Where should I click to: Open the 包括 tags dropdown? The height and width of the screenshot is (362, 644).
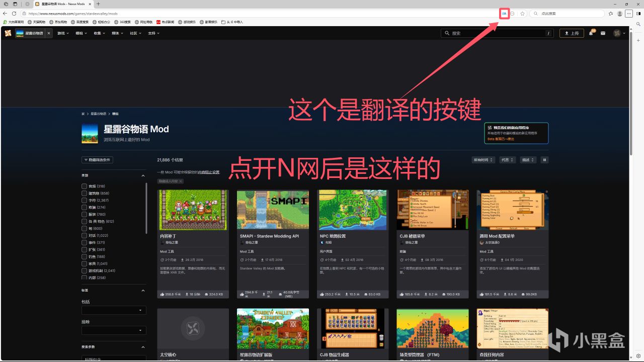[114, 310]
